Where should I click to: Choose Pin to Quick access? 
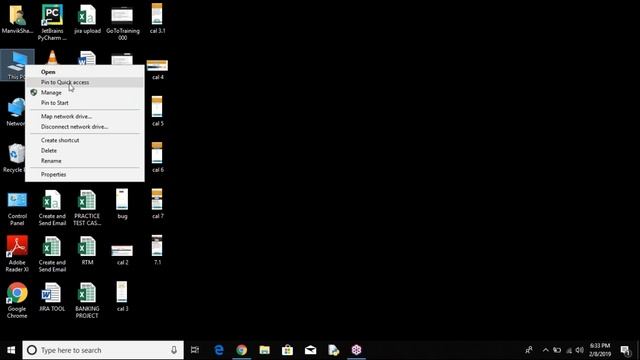coord(84,82)
